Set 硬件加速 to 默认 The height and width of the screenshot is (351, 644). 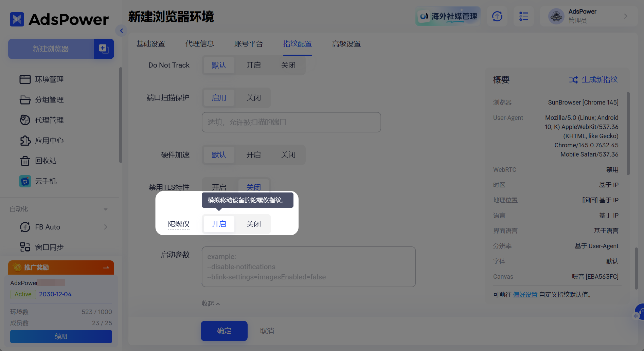(x=219, y=155)
